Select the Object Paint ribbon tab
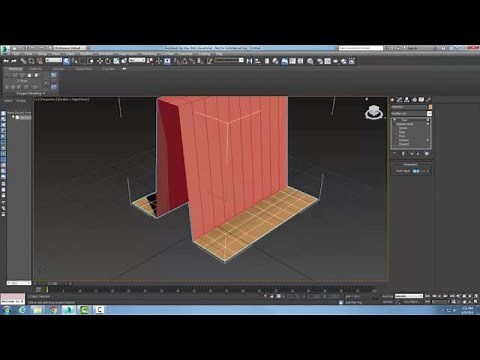This screenshot has width=480, height=360. pyautogui.click(x=84, y=69)
